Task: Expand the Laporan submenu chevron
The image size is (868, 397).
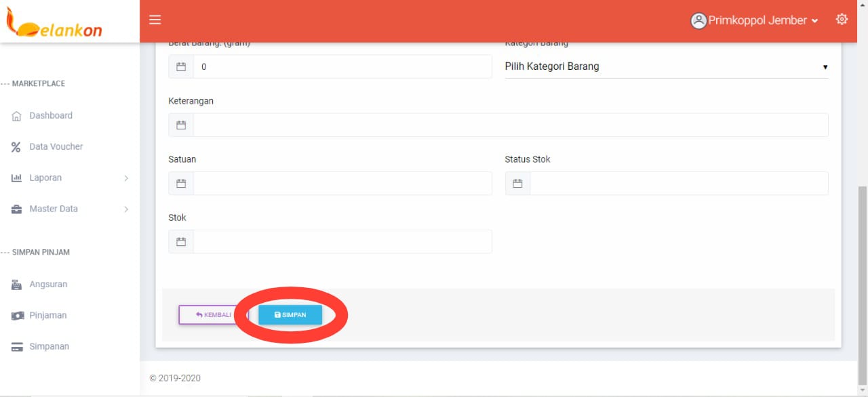Action: [126, 178]
